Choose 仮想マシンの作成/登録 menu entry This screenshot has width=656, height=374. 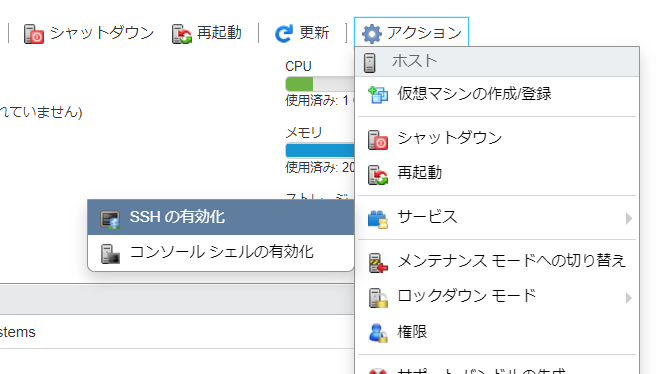[x=497, y=94]
